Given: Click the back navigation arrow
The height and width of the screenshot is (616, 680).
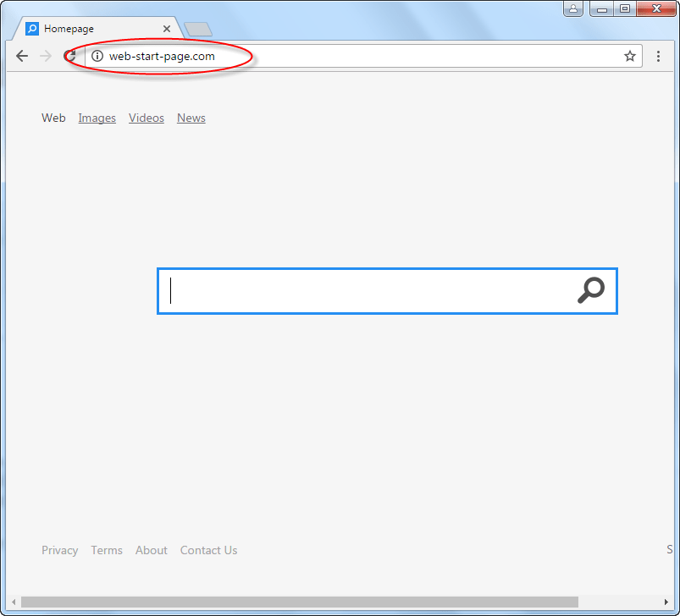Looking at the screenshot, I should (22, 57).
